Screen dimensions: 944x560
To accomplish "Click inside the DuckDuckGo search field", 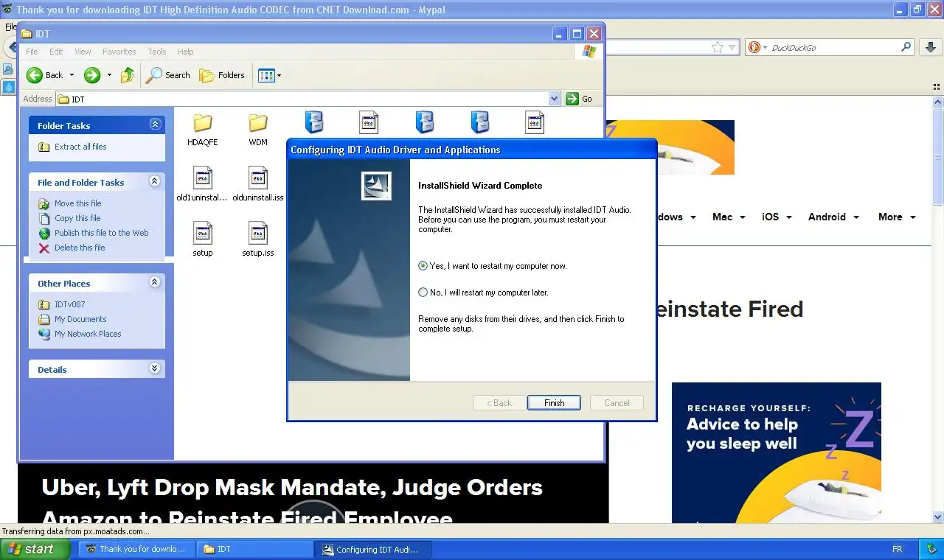I will pos(832,47).
